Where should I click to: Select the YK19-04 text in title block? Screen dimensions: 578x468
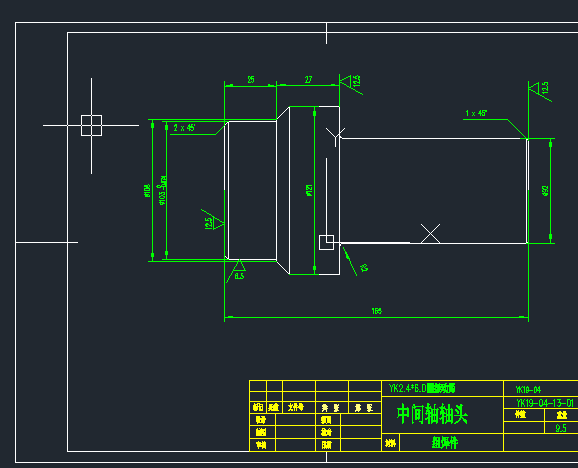coord(528,390)
